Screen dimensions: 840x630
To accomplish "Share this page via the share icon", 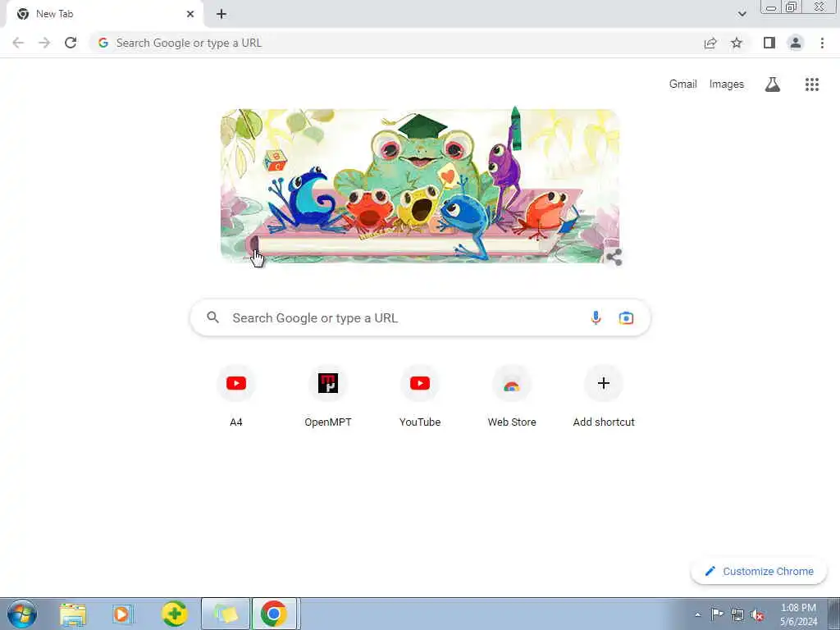I will 710,43.
